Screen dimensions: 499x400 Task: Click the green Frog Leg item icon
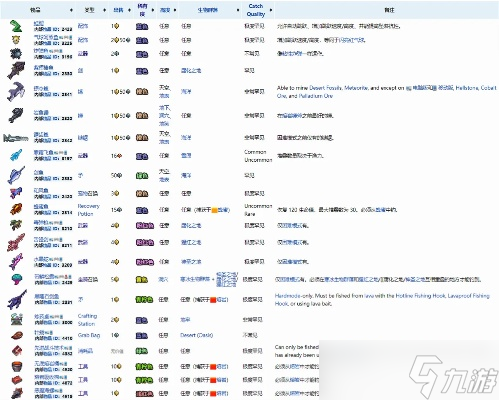click(15, 26)
